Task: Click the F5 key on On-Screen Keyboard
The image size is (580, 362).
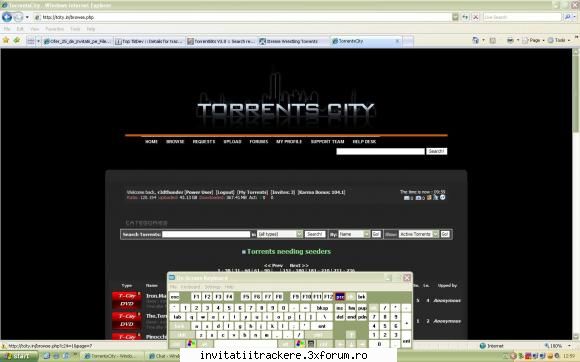Action: point(246,297)
